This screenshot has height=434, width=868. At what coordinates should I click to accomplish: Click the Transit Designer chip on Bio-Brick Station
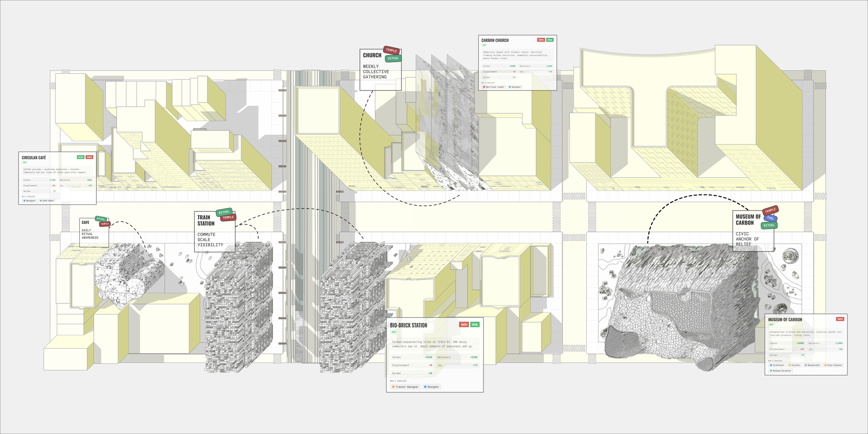(405, 387)
